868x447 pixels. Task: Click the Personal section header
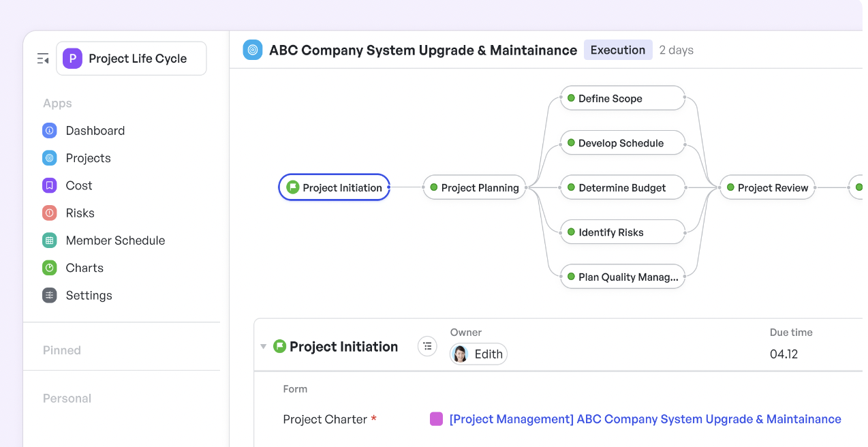pyautogui.click(x=67, y=399)
